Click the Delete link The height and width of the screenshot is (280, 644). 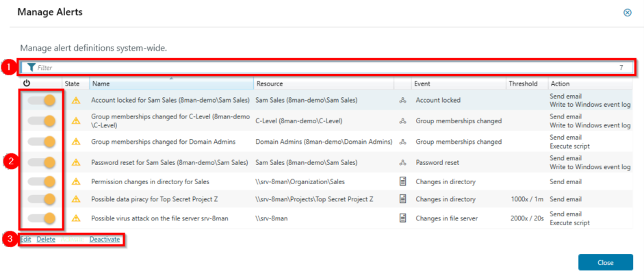(46, 240)
